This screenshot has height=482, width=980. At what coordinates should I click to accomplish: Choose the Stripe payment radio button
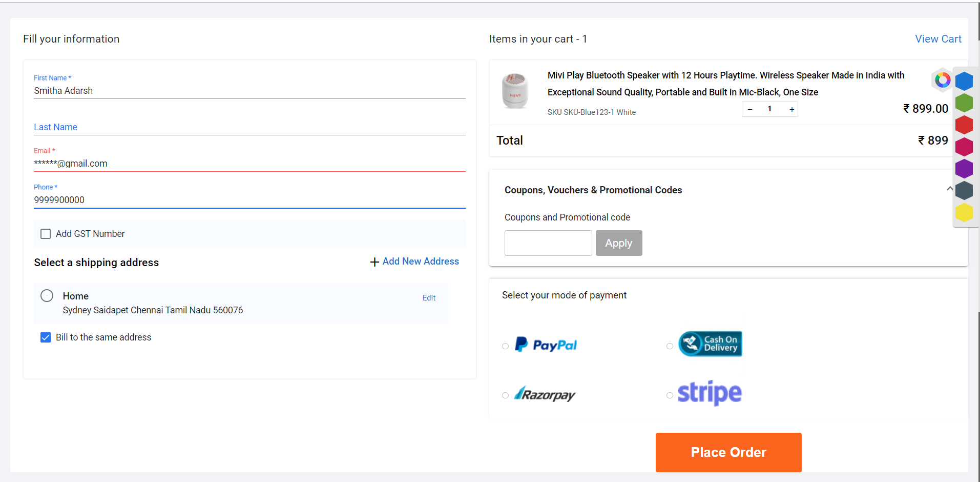pos(670,395)
